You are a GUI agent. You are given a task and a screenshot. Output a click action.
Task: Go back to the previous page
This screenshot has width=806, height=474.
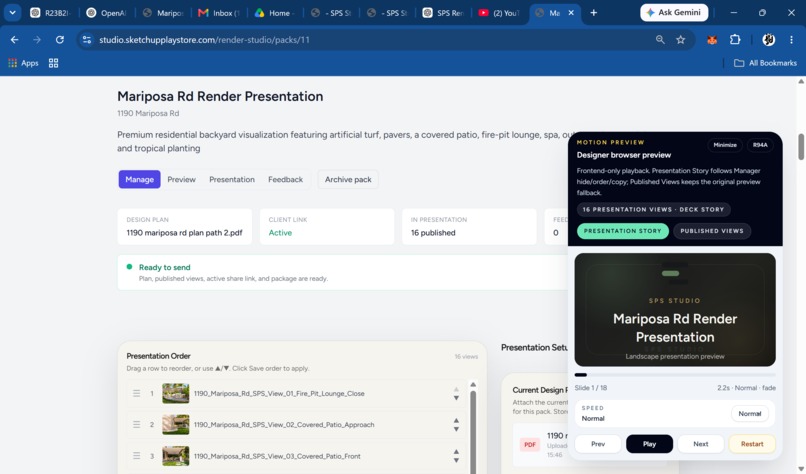(x=14, y=40)
